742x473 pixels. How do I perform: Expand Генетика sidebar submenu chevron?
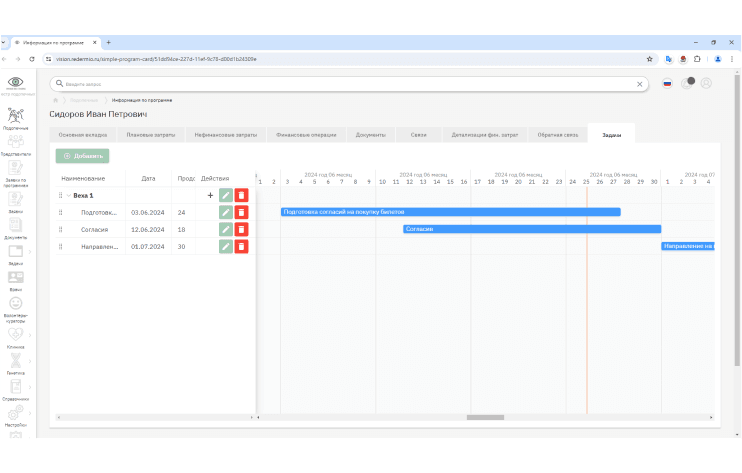point(30,361)
